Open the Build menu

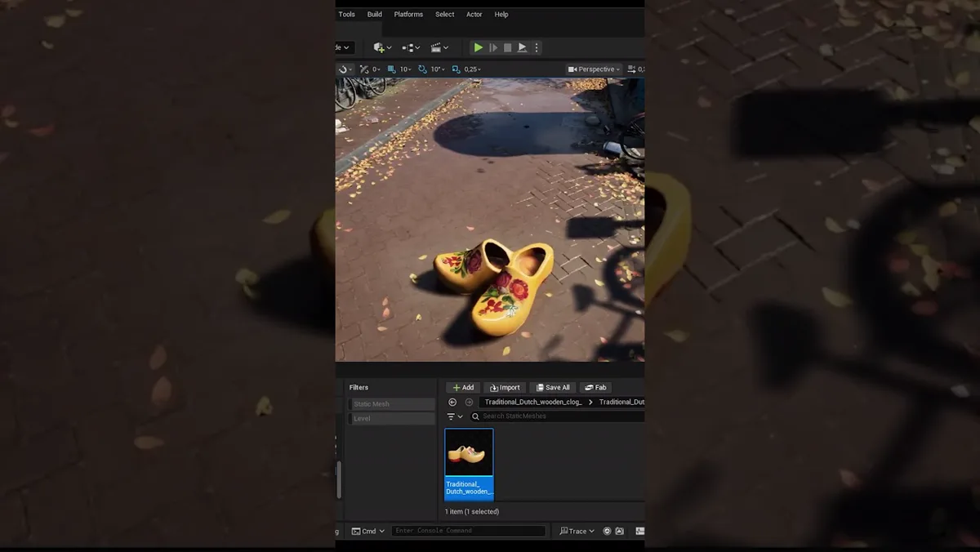tap(374, 14)
